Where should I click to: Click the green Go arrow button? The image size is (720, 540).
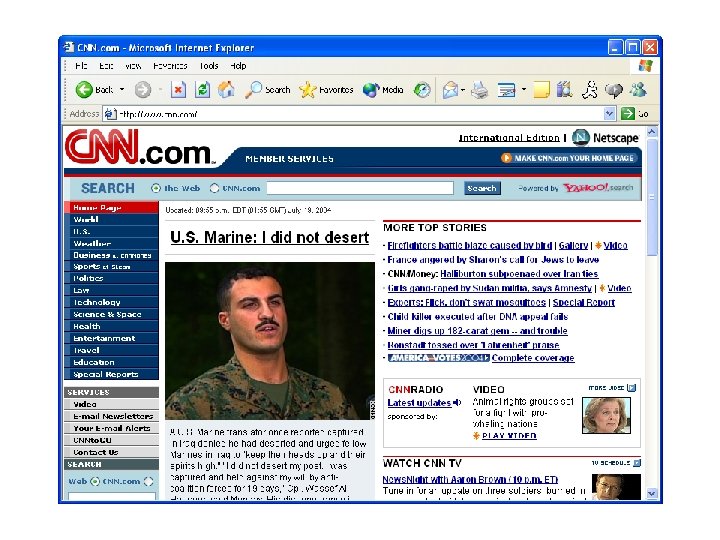coord(627,113)
